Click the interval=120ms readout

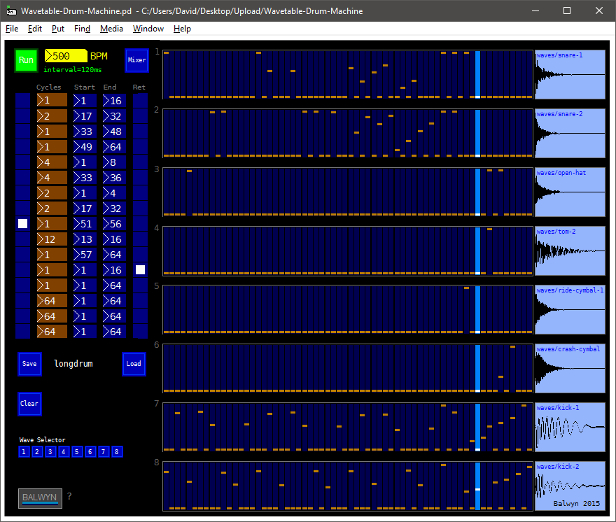pyautogui.click(x=72, y=70)
